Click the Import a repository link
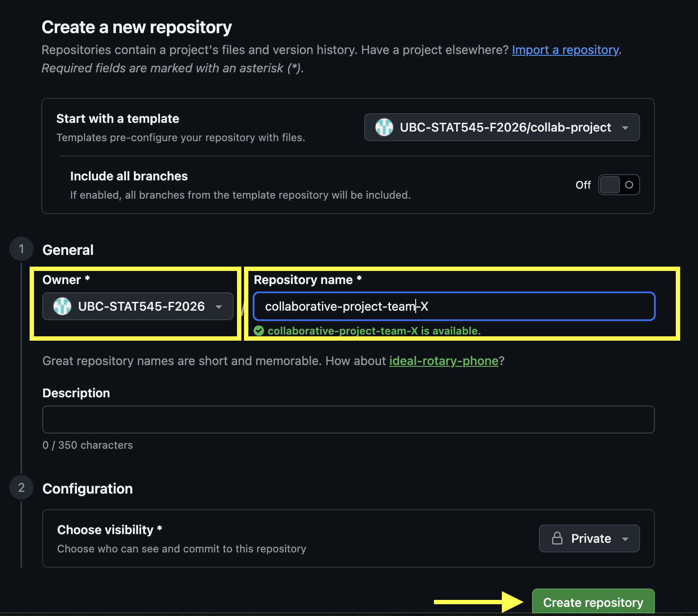The image size is (698, 616). tap(565, 50)
